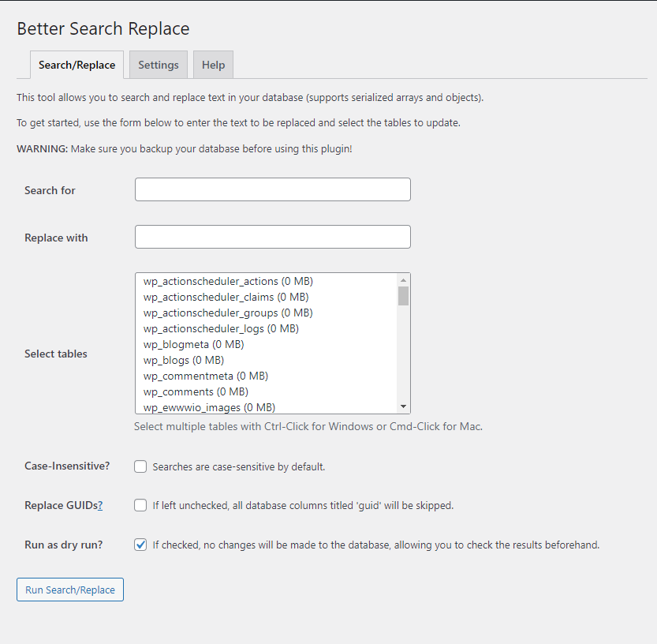Click the table list's down scroll arrow

pyautogui.click(x=403, y=406)
